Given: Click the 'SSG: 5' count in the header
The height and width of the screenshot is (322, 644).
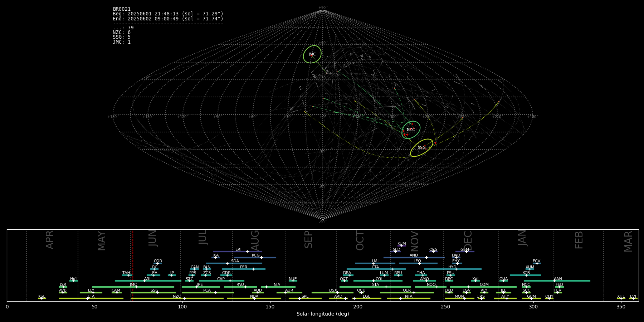Looking at the screenshot, I should click(x=122, y=37).
